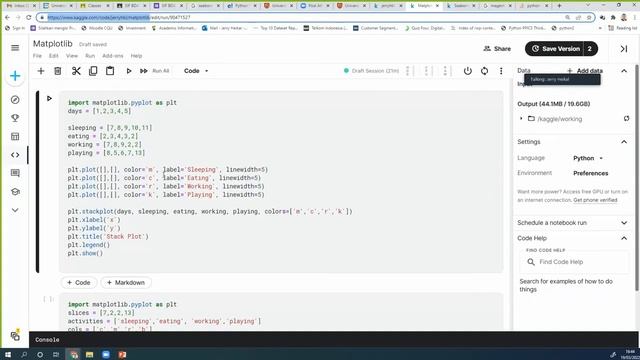Click the + Code button below cell
Viewport: 640px width, 360px height.
click(x=79, y=282)
